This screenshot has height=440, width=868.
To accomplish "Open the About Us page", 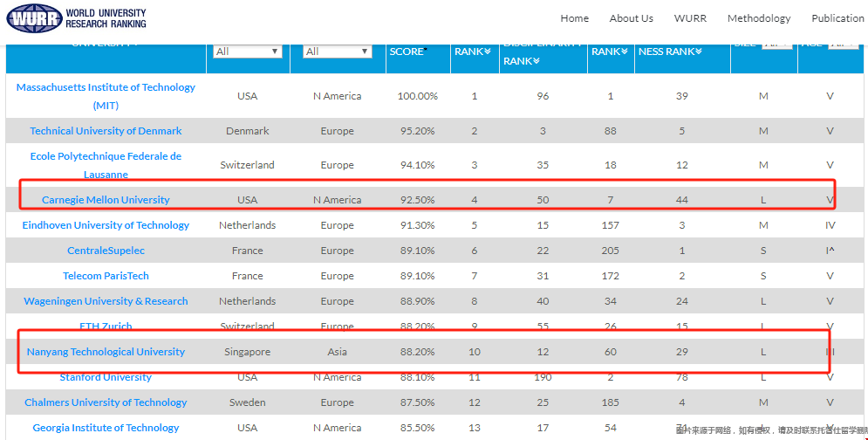I will click(x=631, y=18).
